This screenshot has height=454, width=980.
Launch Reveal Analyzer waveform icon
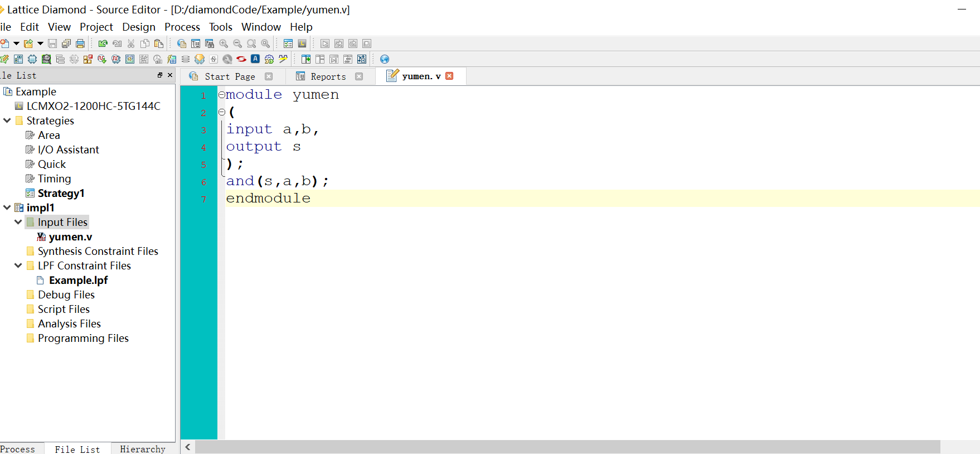116,59
